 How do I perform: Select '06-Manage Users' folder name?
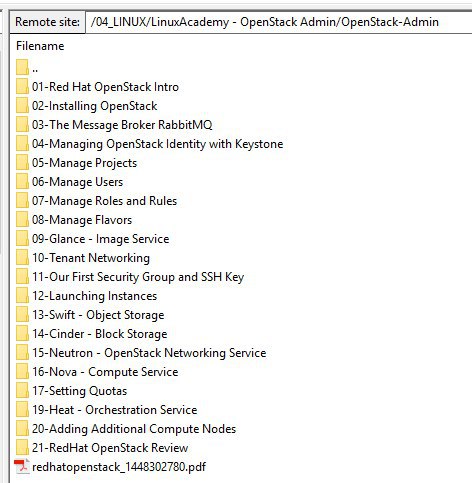77,182
